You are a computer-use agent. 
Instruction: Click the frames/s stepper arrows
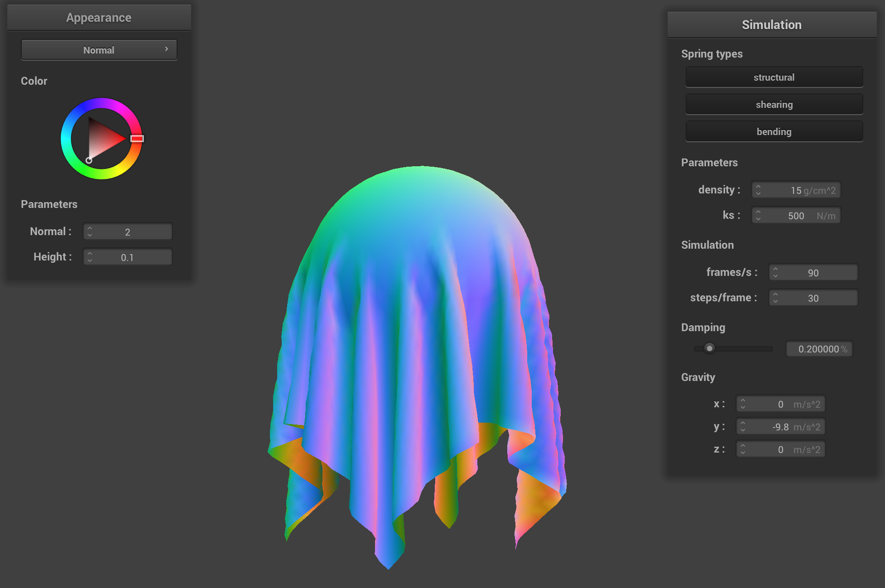pos(775,272)
